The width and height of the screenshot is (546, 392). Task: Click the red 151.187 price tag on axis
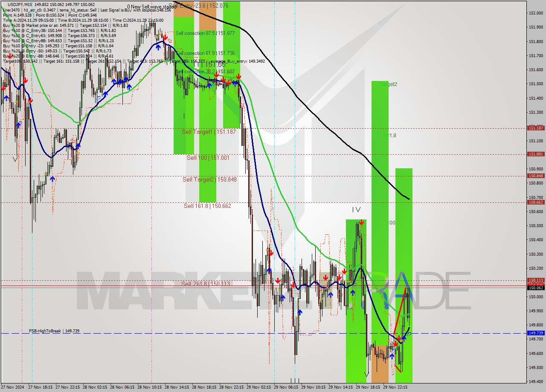(x=536, y=128)
